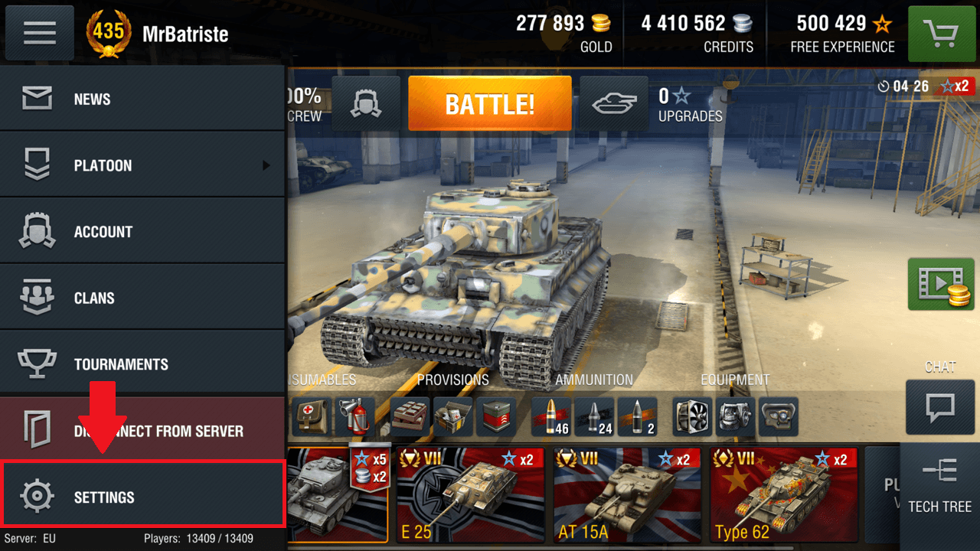This screenshot has height=551, width=980.
Task: Select the 46-round ammunition shell
Action: coord(551,417)
